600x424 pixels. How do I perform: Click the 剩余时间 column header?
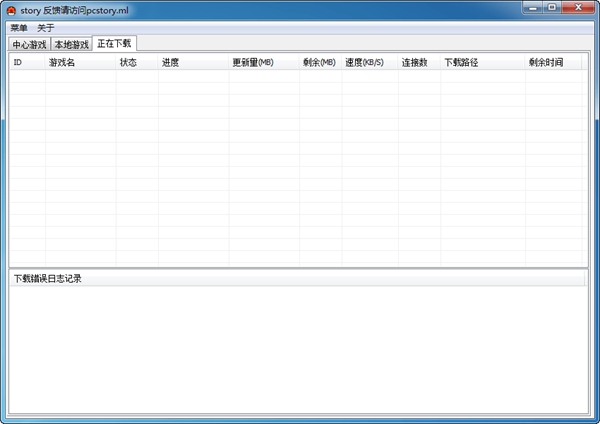click(553, 62)
